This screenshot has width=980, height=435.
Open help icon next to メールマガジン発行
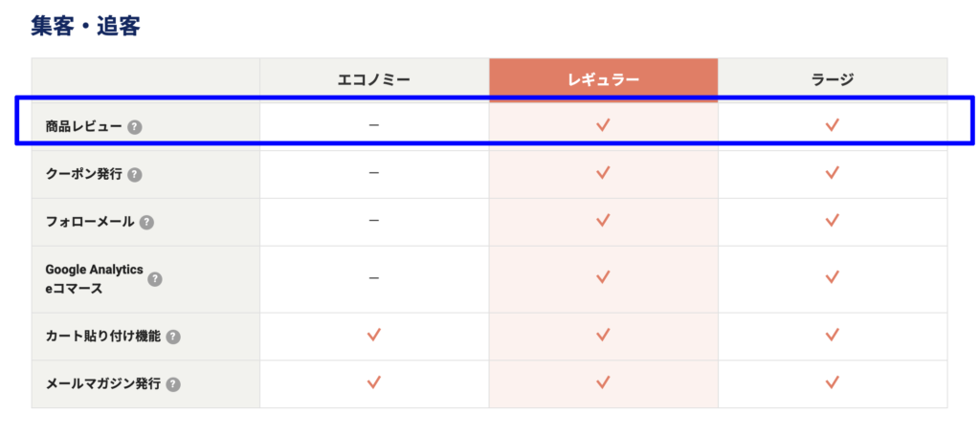tap(173, 384)
